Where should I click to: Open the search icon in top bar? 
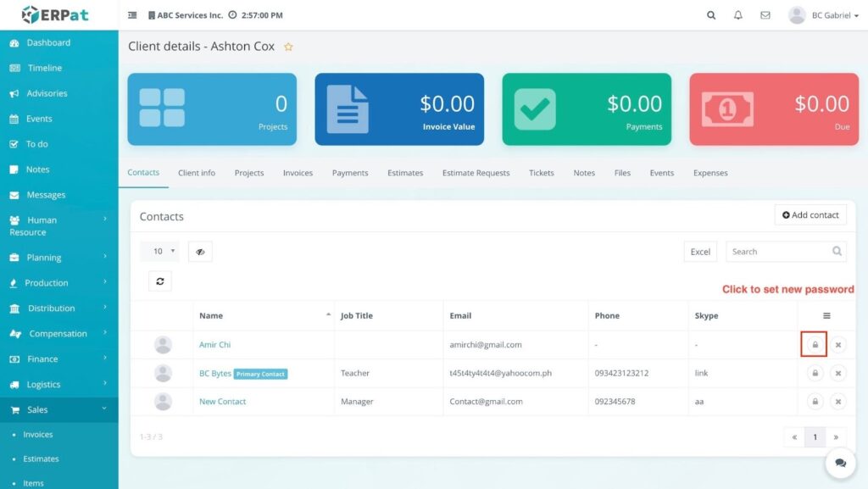click(x=711, y=15)
